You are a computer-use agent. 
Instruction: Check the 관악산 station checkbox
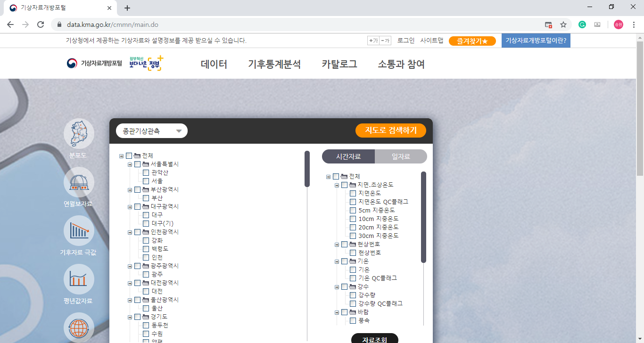click(x=146, y=172)
